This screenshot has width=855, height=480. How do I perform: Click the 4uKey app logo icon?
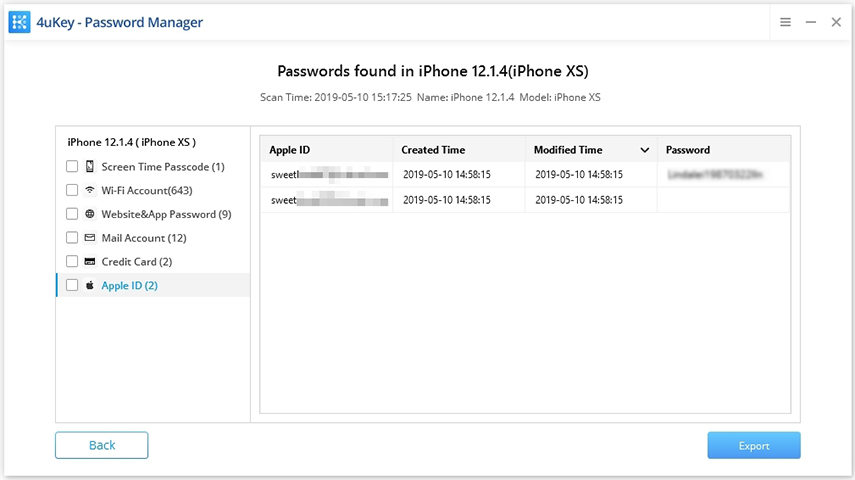[x=19, y=22]
